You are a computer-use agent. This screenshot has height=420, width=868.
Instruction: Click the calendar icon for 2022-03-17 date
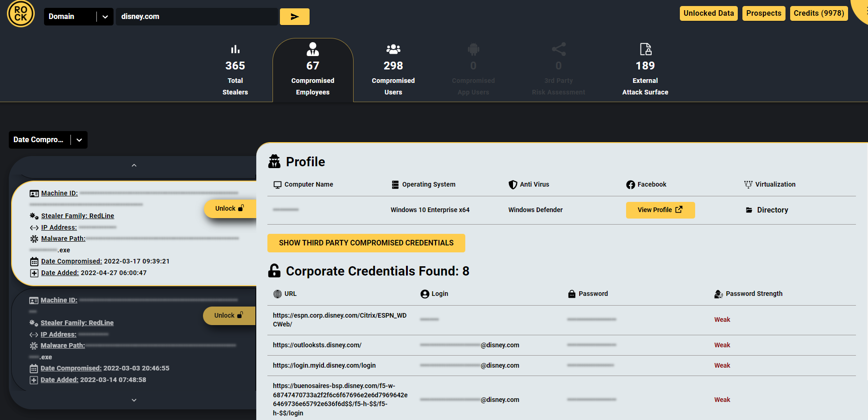pos(34,262)
